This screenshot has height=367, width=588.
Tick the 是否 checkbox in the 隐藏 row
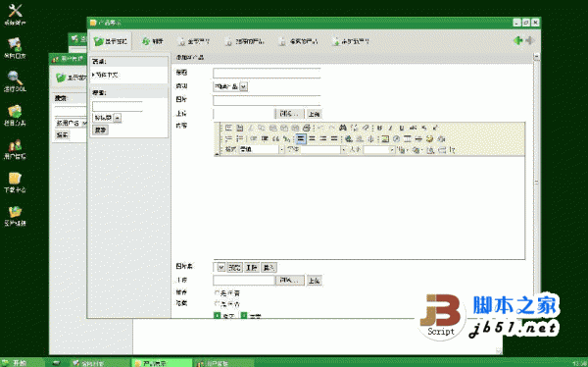click(217, 303)
